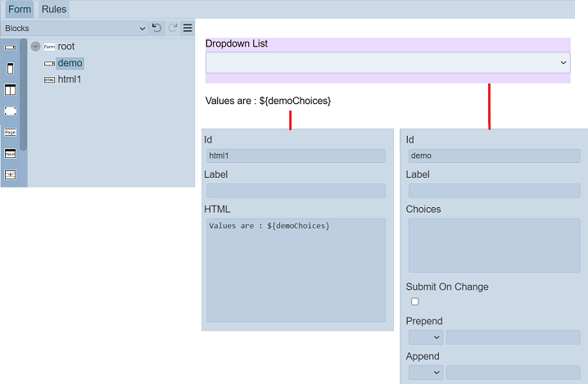Select the demo item in tree
The image size is (588, 384).
(x=70, y=63)
